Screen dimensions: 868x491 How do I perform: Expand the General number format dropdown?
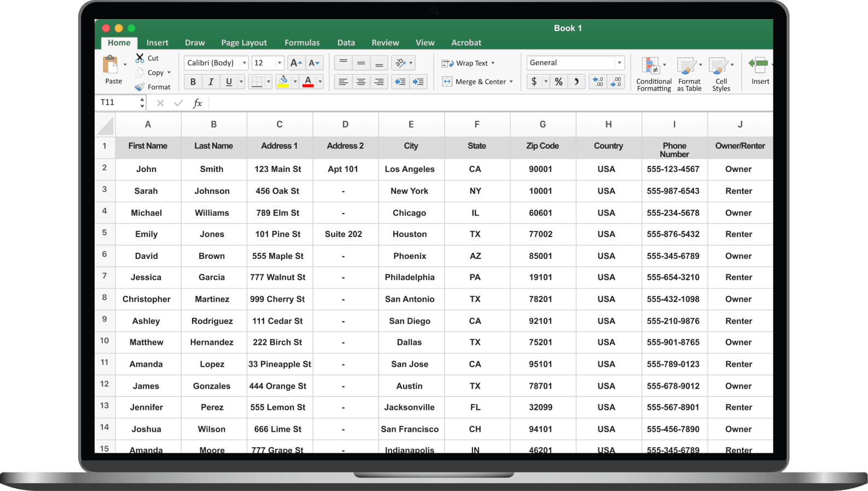tap(619, 63)
